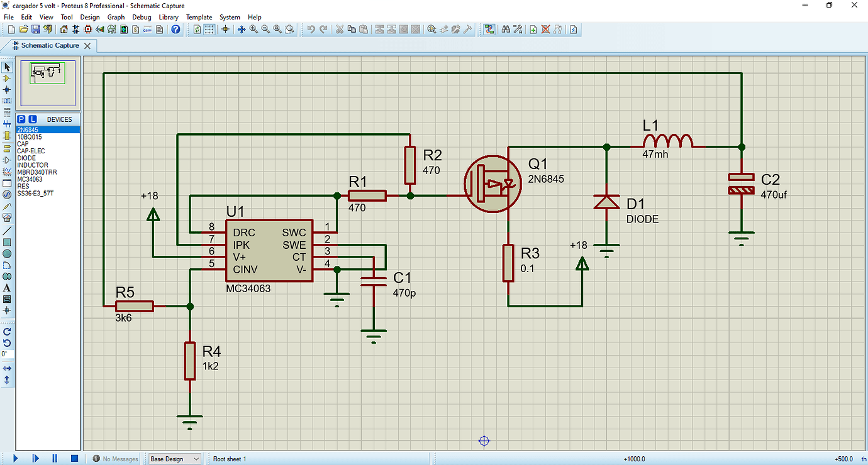Switch to the Selection mode arrow

(7, 67)
